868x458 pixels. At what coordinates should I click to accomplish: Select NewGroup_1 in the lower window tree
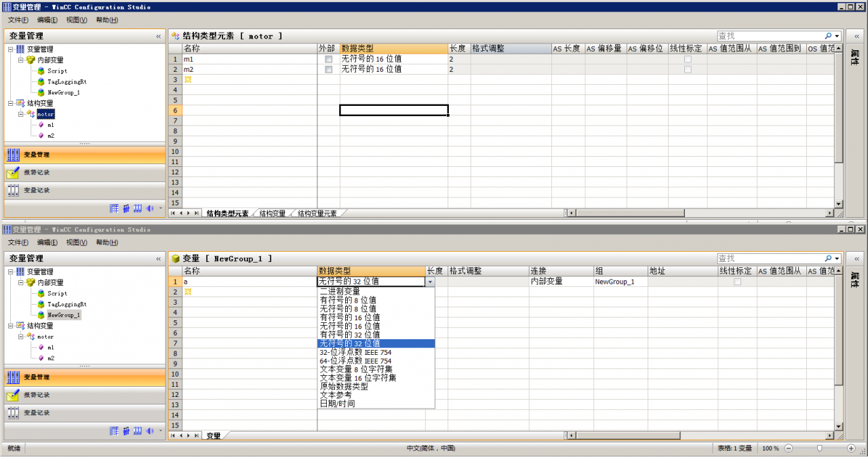point(64,315)
